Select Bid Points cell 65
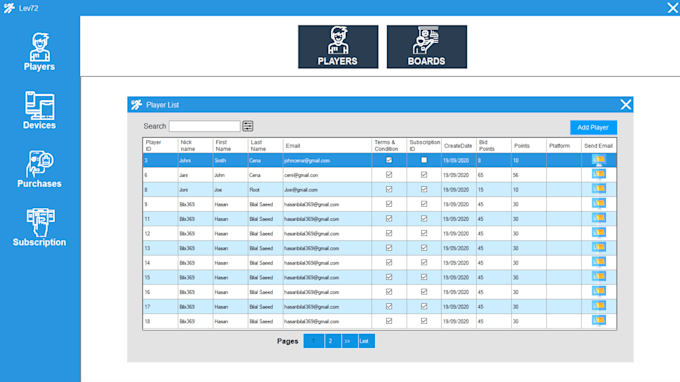 494,175
